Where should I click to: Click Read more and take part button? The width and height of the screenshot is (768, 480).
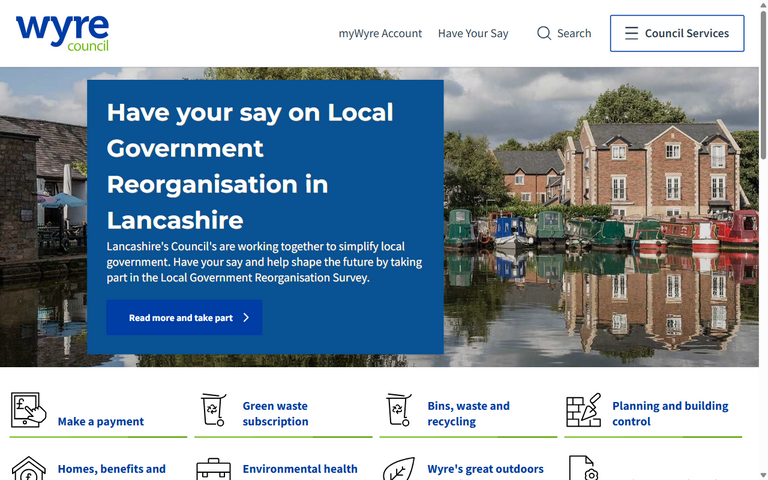pos(184,318)
